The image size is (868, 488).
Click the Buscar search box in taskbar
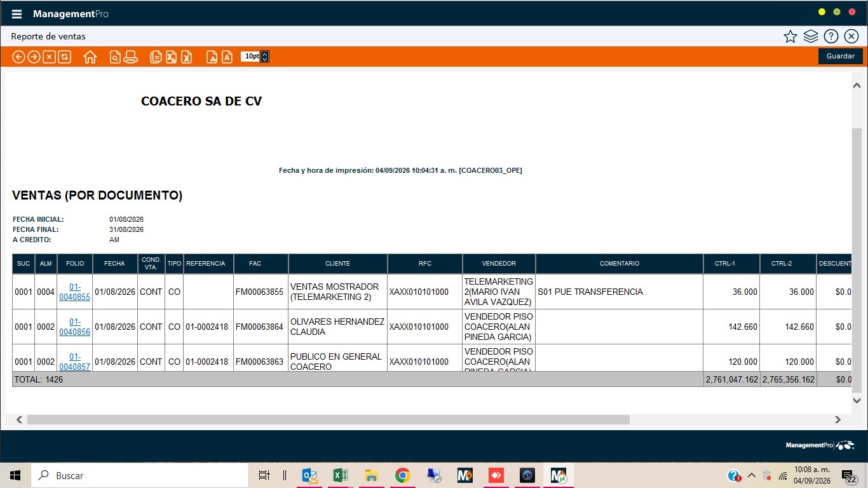click(x=140, y=475)
